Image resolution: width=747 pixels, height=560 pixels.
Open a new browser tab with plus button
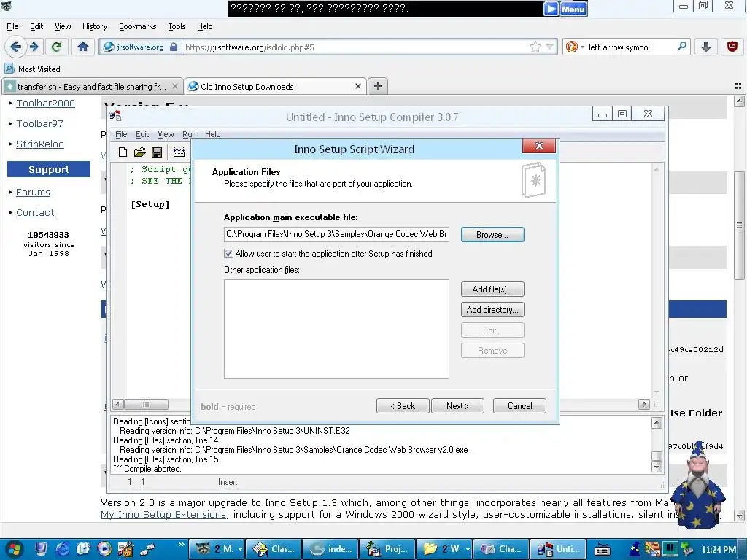(x=377, y=86)
